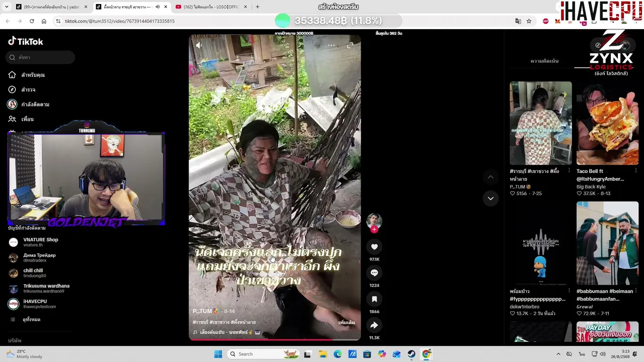Image resolution: width=644 pixels, height=362 pixels.
Task: Open the Taco Bell recommended video thumbnail
Action: coord(608,123)
